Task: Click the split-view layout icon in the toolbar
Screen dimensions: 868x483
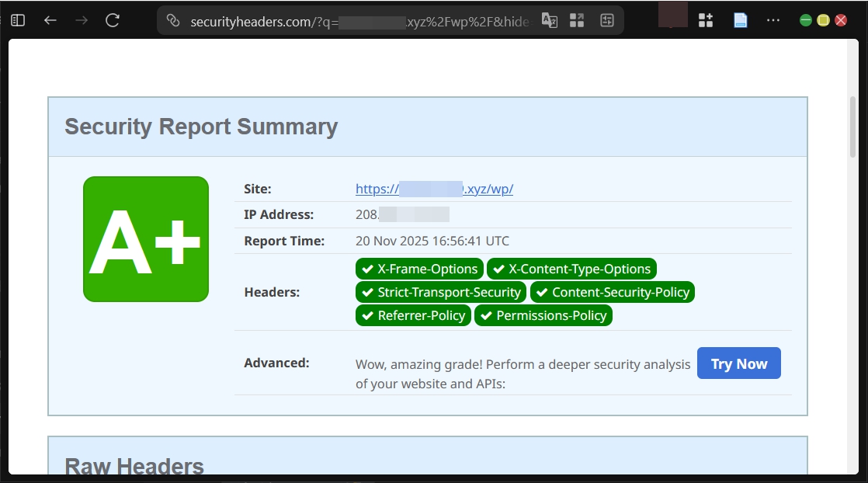Action: tap(577, 21)
